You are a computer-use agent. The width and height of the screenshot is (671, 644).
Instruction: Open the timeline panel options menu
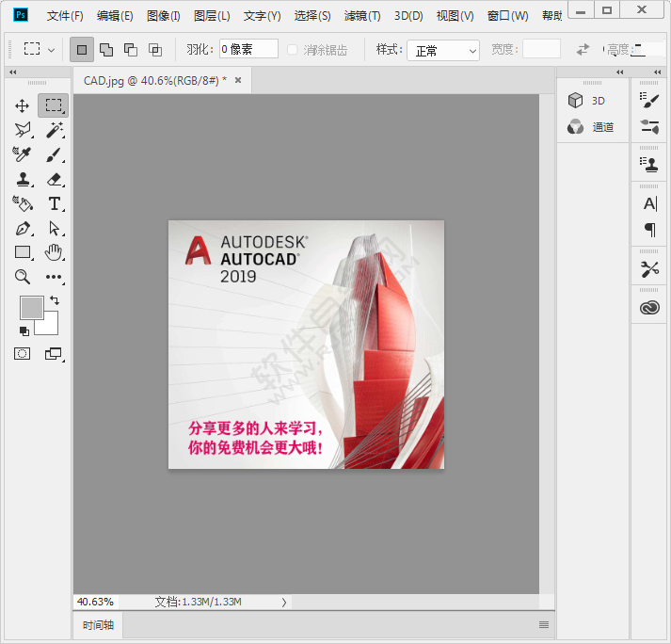[x=544, y=625]
